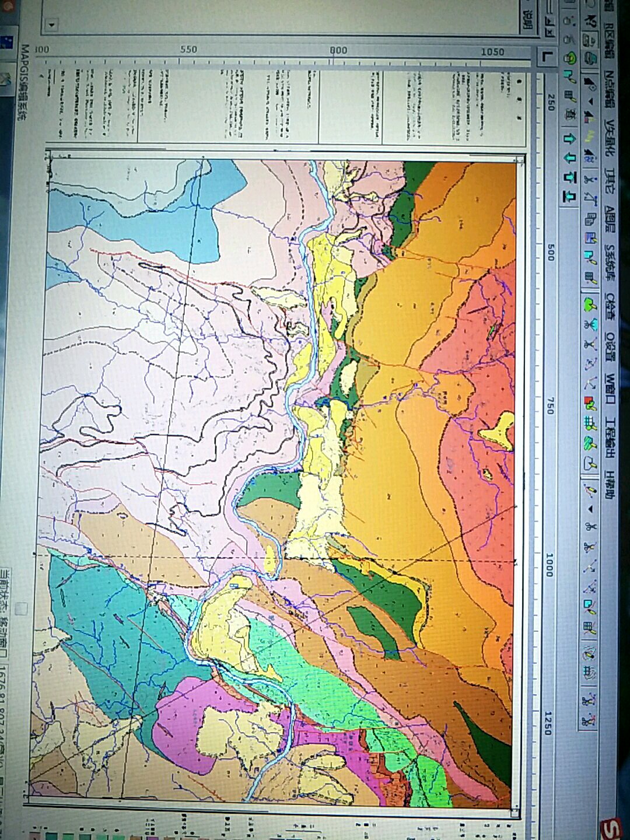
Task: Select the grid with green pencil icon
Action: coord(590,422)
